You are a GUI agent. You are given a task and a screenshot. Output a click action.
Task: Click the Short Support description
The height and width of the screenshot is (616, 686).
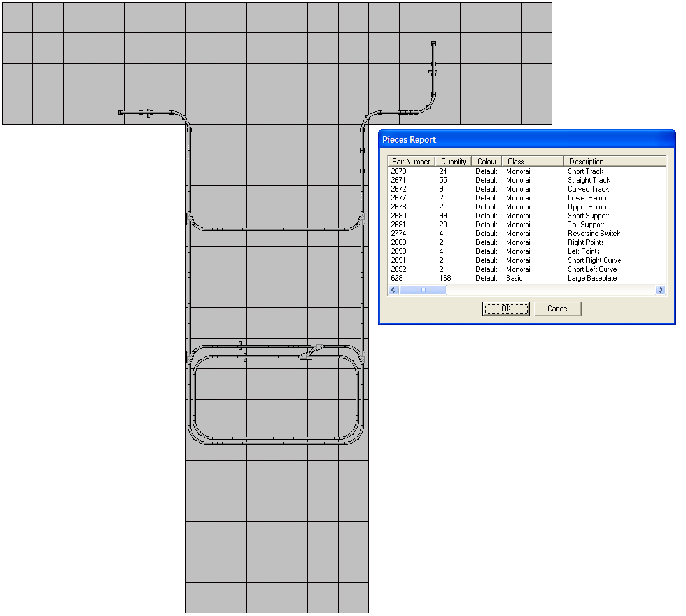588,216
